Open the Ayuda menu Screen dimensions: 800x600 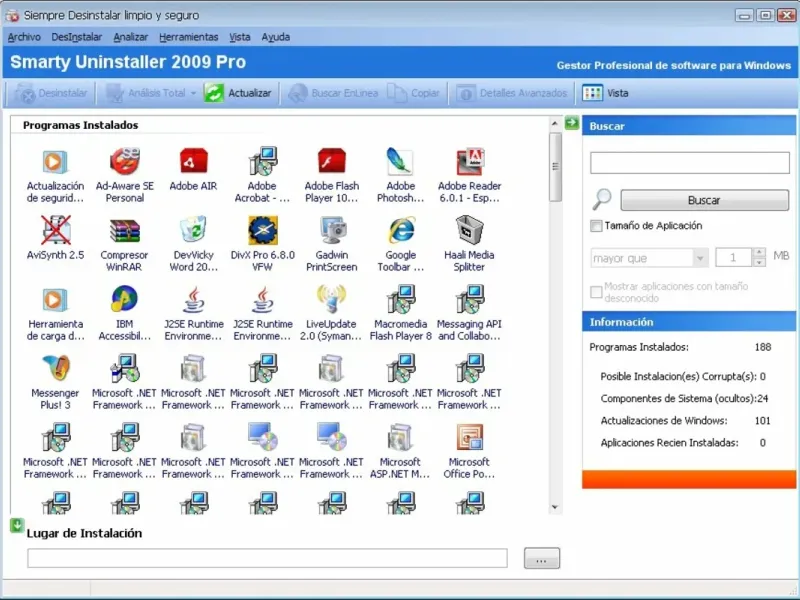[x=276, y=37]
